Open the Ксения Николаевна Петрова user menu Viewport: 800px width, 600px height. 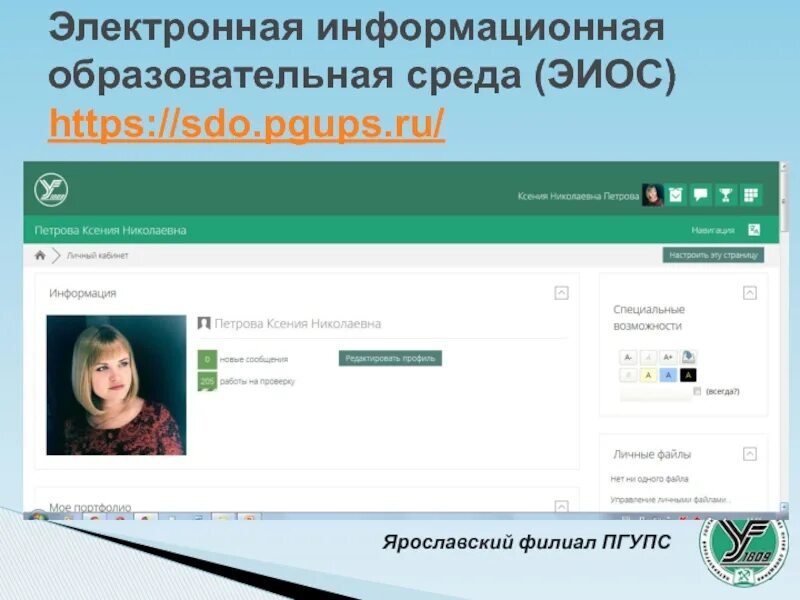pos(578,196)
